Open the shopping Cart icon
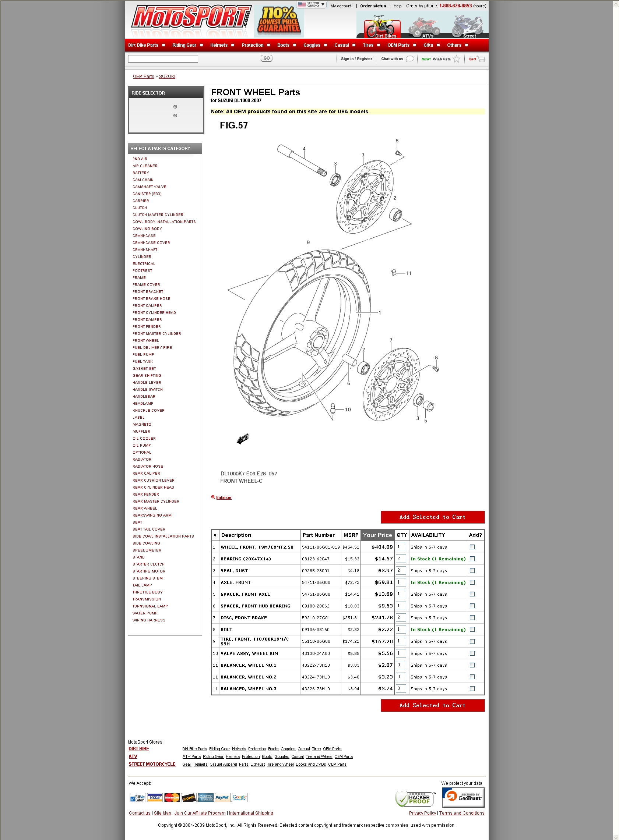Viewport: 619px width, 840px height. 481,59
